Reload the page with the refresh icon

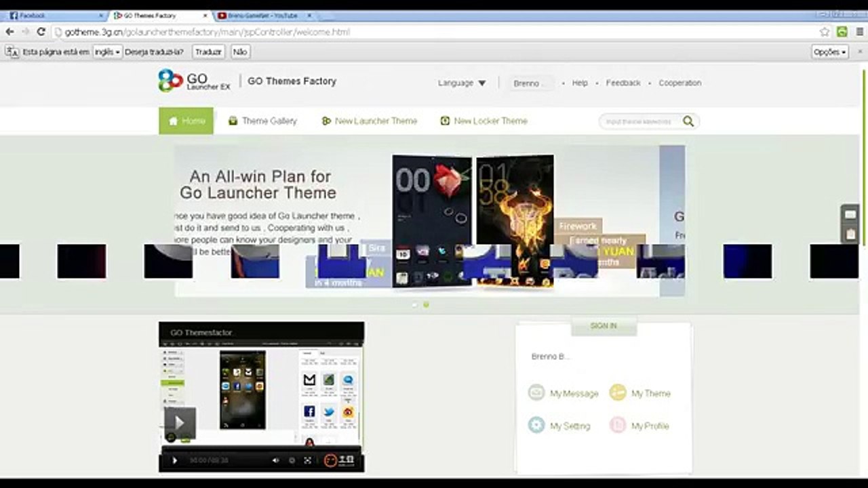tap(41, 32)
